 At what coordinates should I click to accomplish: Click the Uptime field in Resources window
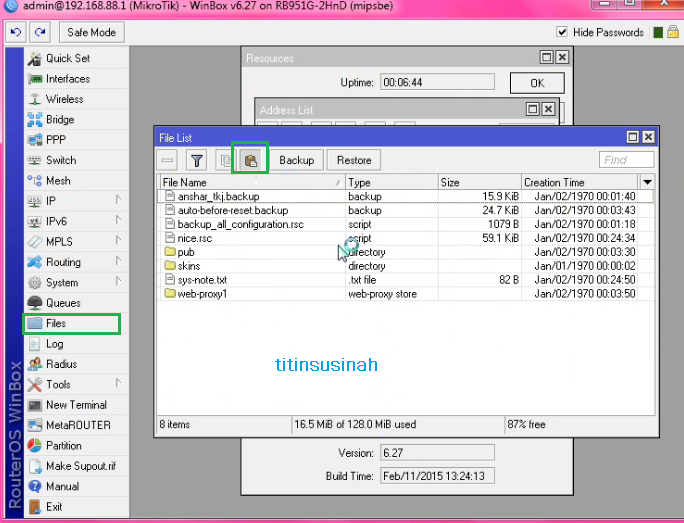(x=437, y=82)
